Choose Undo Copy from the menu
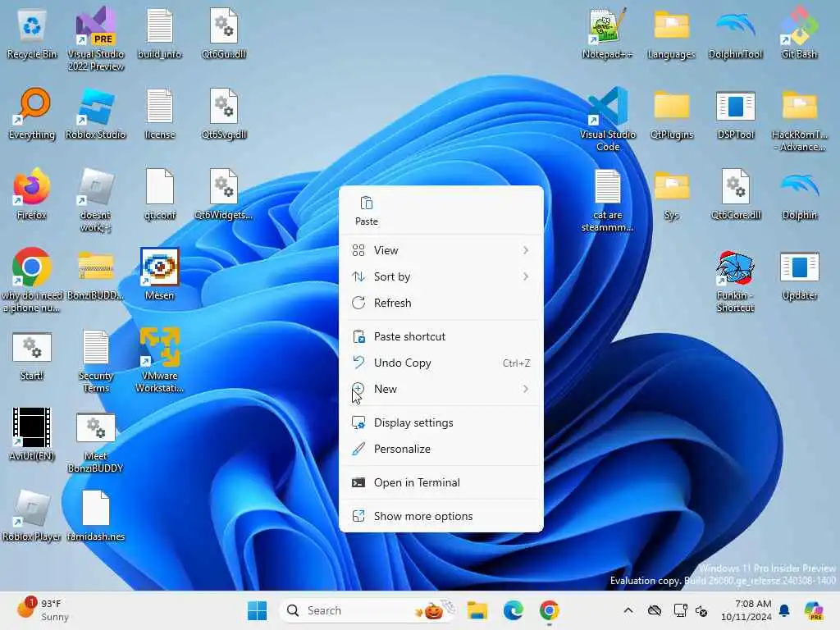840x630 pixels. pos(441,363)
